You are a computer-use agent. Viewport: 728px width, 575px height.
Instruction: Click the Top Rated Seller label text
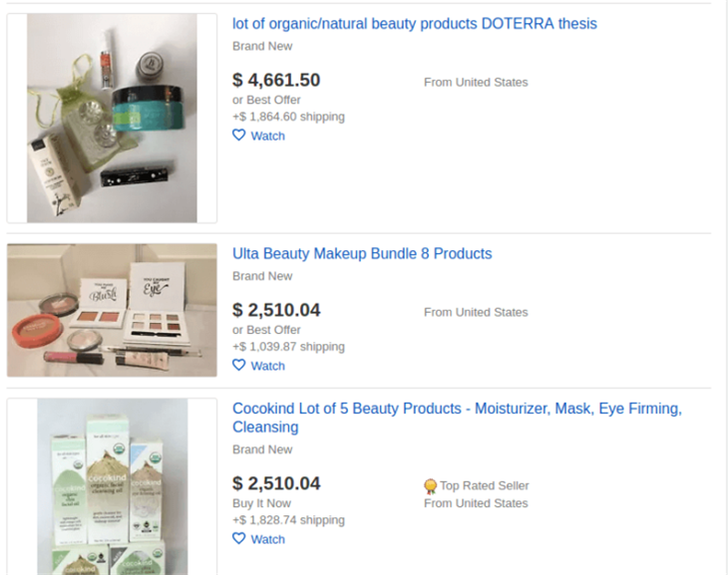[x=484, y=486]
